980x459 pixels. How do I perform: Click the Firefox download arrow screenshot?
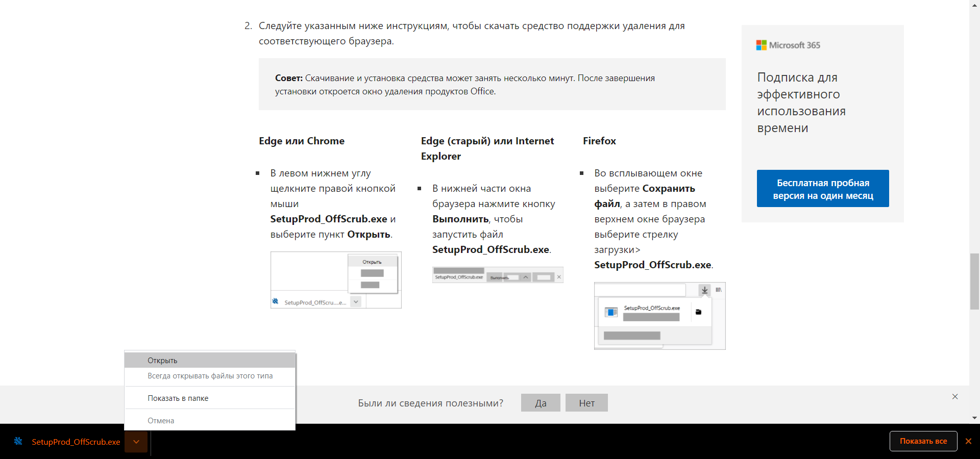tap(659, 316)
